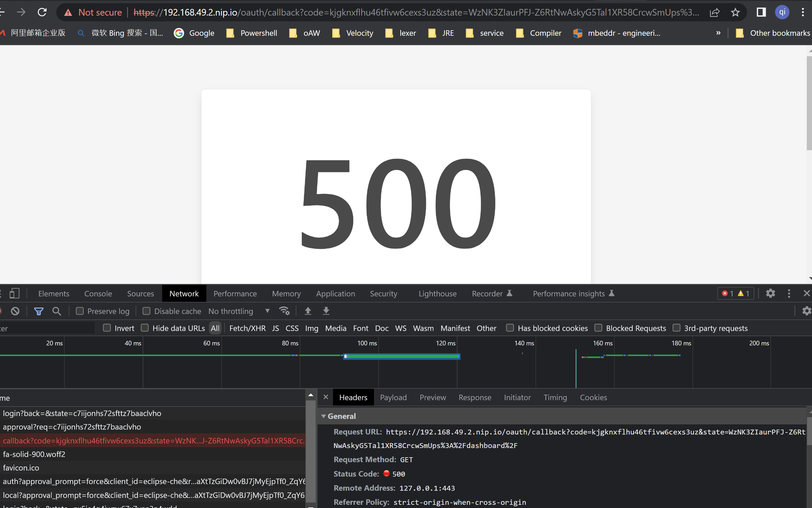This screenshot has width=812, height=508.
Task: Filter requests by Fetch/XHR
Action: [247, 328]
